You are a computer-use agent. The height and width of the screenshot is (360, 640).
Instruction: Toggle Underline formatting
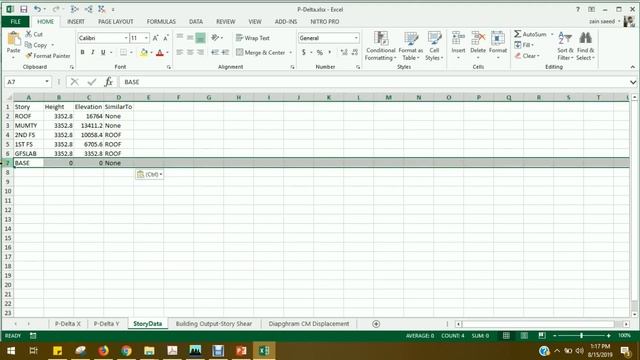(103, 52)
